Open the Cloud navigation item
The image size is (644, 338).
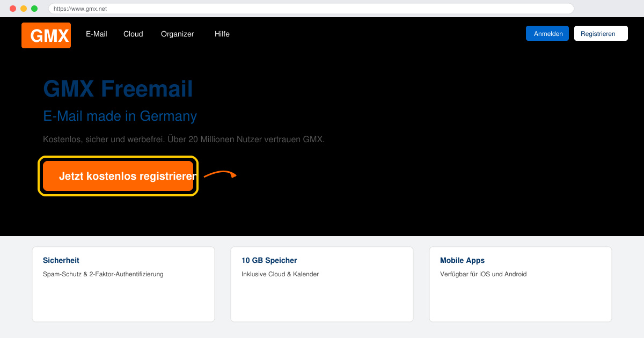tap(133, 34)
